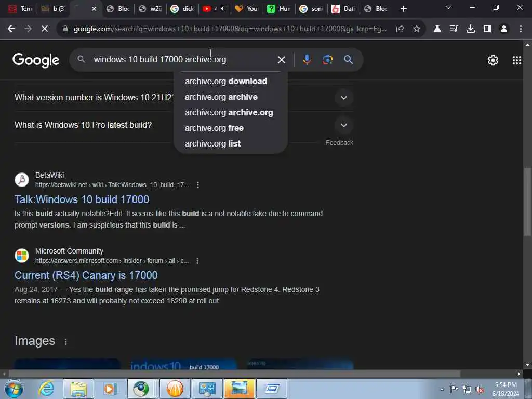The height and width of the screenshot is (399, 532).
Task: Start voice search with the microphone
Action: pyautogui.click(x=307, y=60)
